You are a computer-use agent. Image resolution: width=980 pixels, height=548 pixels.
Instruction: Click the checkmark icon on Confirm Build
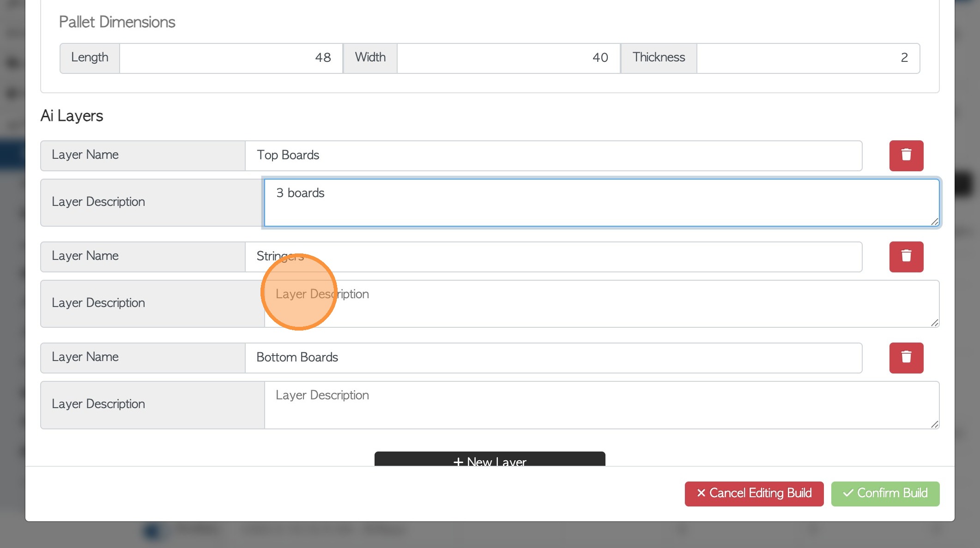(x=848, y=494)
